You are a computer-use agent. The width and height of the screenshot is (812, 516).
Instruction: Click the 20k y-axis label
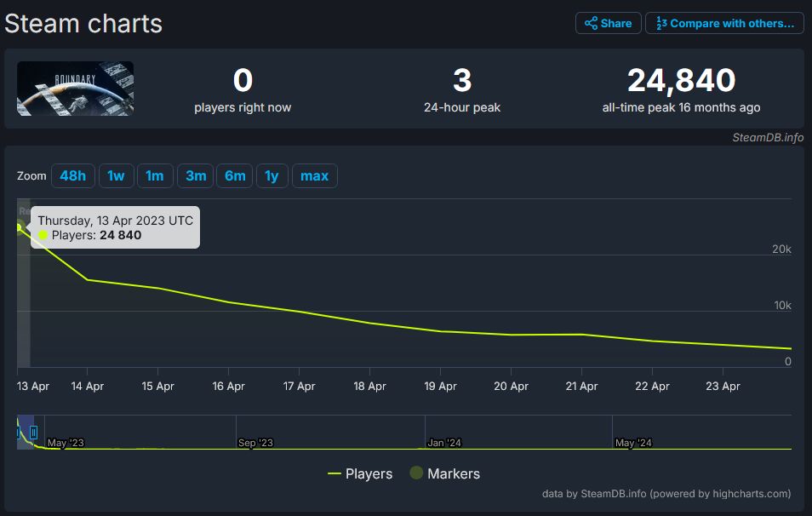(x=781, y=249)
